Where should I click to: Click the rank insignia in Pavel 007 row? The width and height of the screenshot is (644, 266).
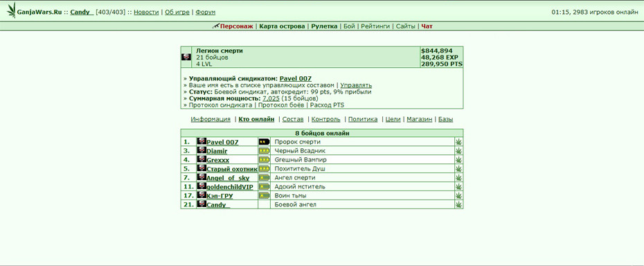coord(264,142)
